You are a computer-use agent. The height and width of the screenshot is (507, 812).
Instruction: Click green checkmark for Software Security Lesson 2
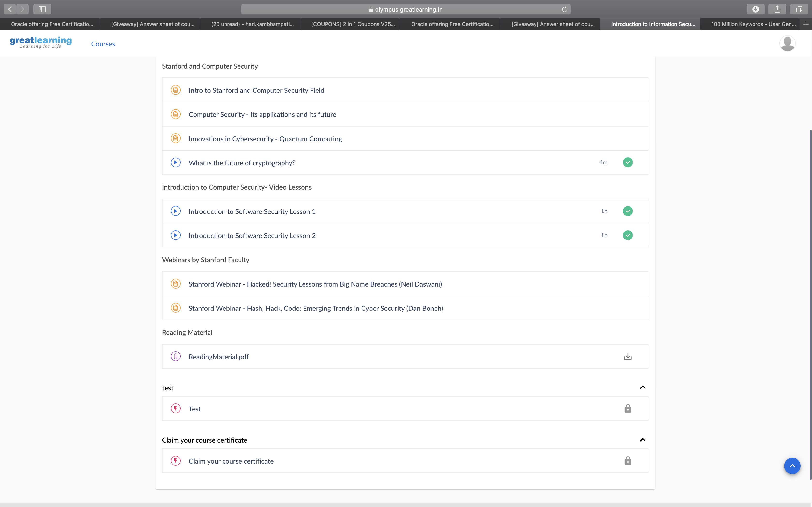(x=627, y=235)
